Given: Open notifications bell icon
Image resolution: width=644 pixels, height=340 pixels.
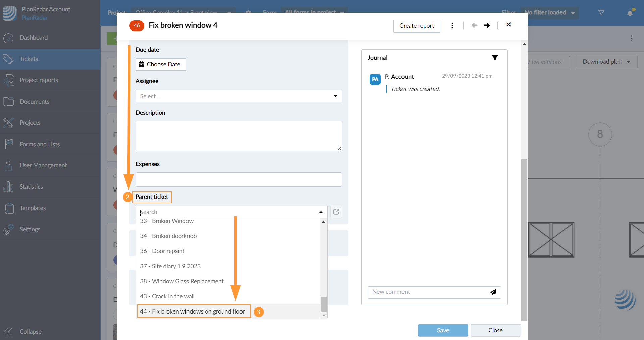Looking at the screenshot, I should (630, 13).
